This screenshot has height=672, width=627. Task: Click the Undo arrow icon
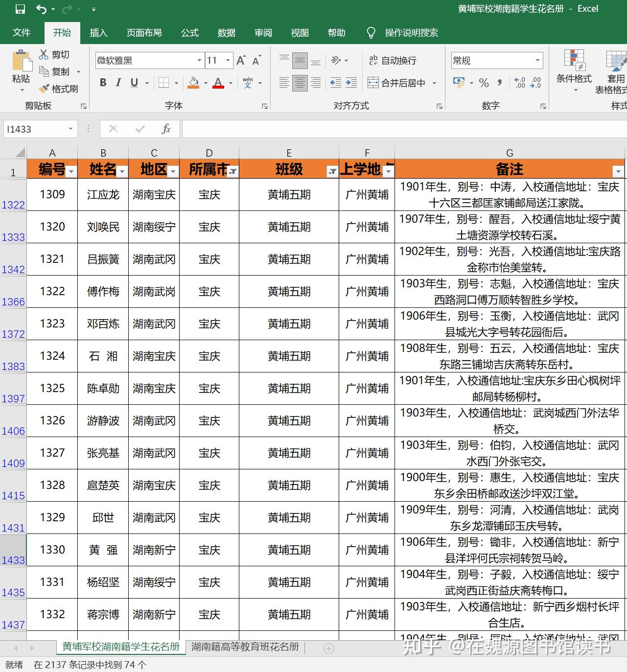coord(42,9)
